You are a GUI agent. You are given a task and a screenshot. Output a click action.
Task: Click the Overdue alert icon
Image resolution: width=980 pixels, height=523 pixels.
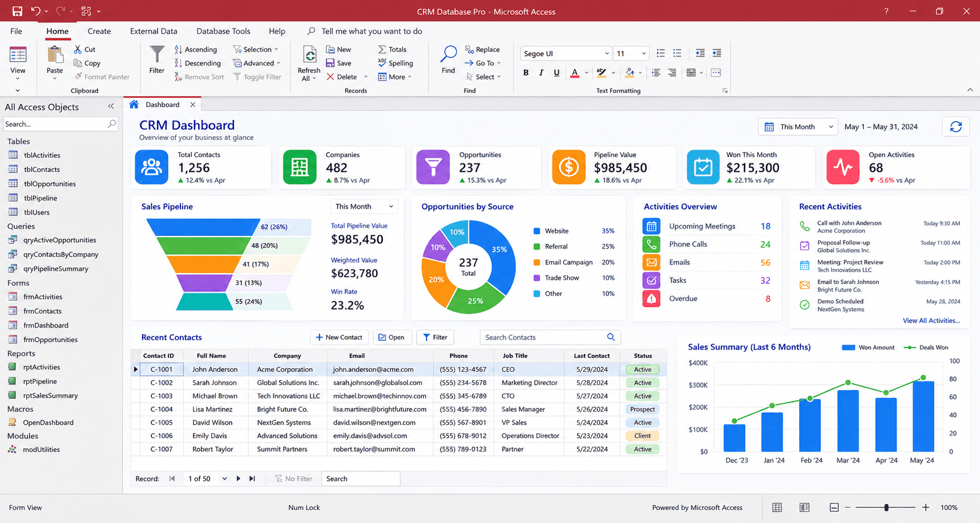(x=651, y=299)
